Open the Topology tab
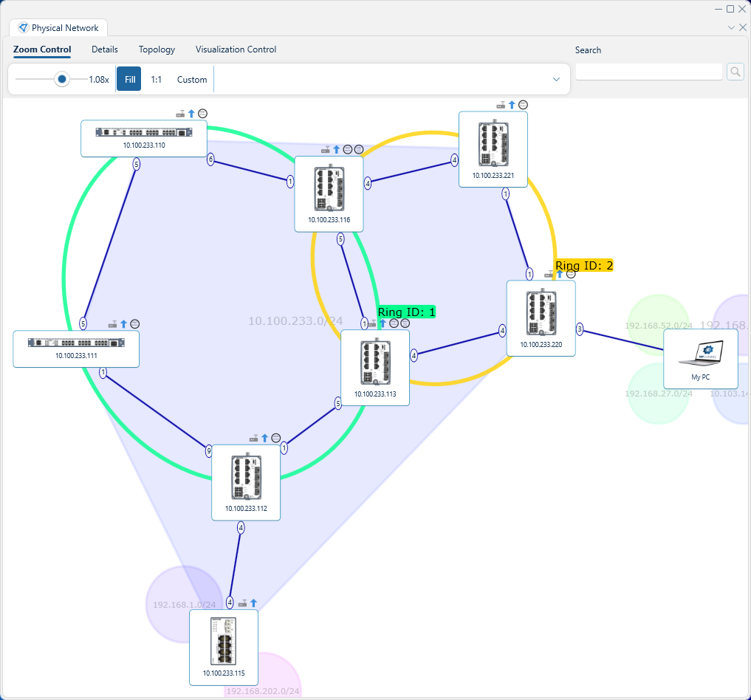Image resolution: width=751 pixels, height=700 pixels. click(x=157, y=49)
